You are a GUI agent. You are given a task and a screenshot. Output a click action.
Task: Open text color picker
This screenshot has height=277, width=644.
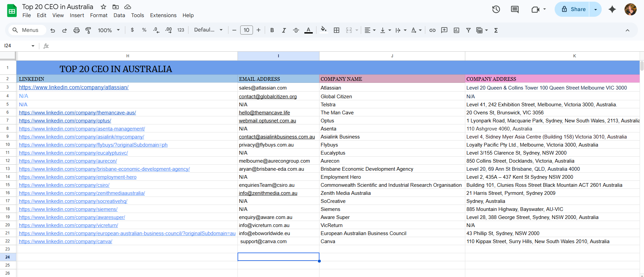[x=308, y=30]
